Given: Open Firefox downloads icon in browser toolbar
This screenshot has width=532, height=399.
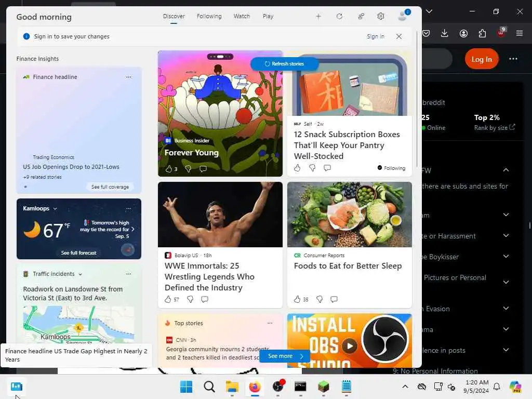Looking at the screenshot, I should click(x=445, y=33).
